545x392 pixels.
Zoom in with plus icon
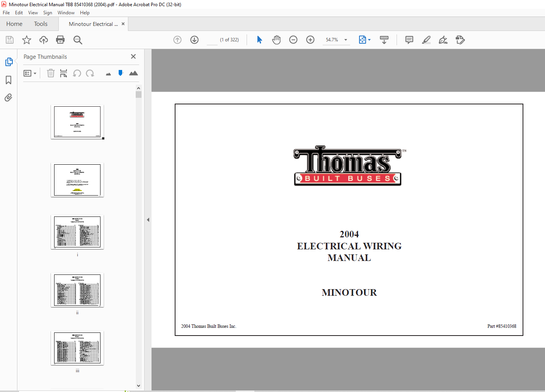310,40
